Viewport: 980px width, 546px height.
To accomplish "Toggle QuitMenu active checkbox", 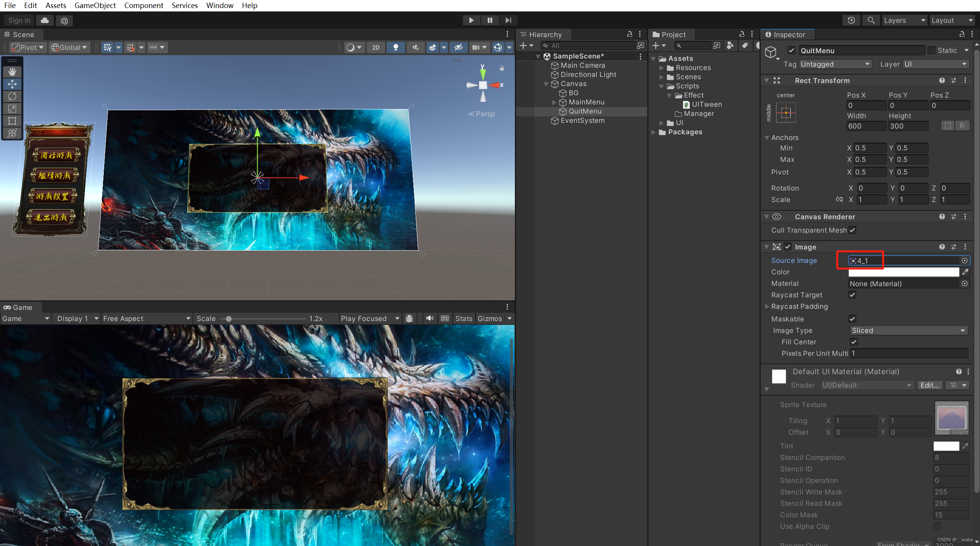I will click(791, 51).
